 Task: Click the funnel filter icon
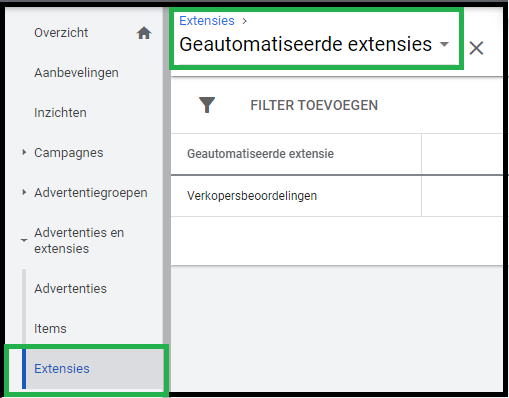click(x=207, y=105)
